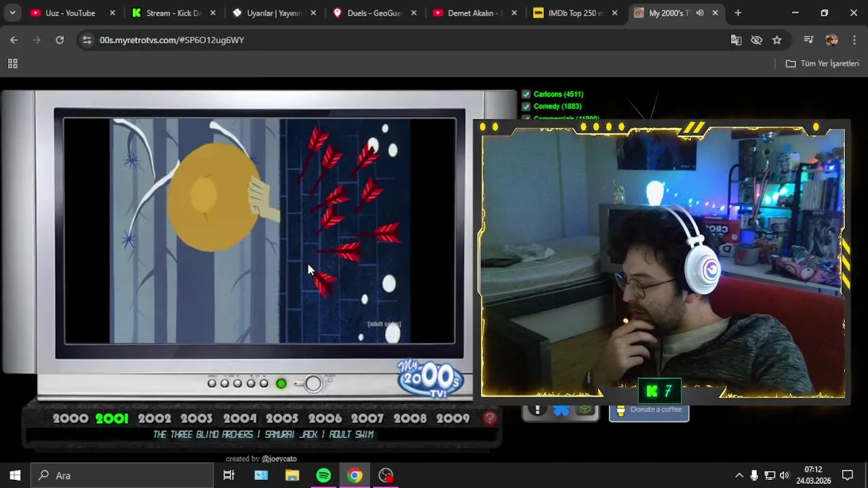This screenshot has height=488, width=868.
Task: Go back to the previous page
Action: click(14, 40)
